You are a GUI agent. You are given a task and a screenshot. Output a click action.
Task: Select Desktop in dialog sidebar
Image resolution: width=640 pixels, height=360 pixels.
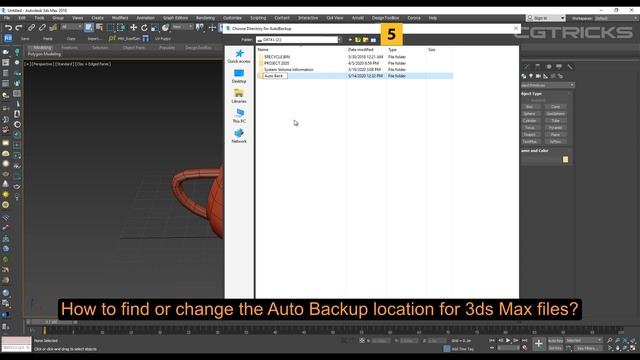[239, 76]
